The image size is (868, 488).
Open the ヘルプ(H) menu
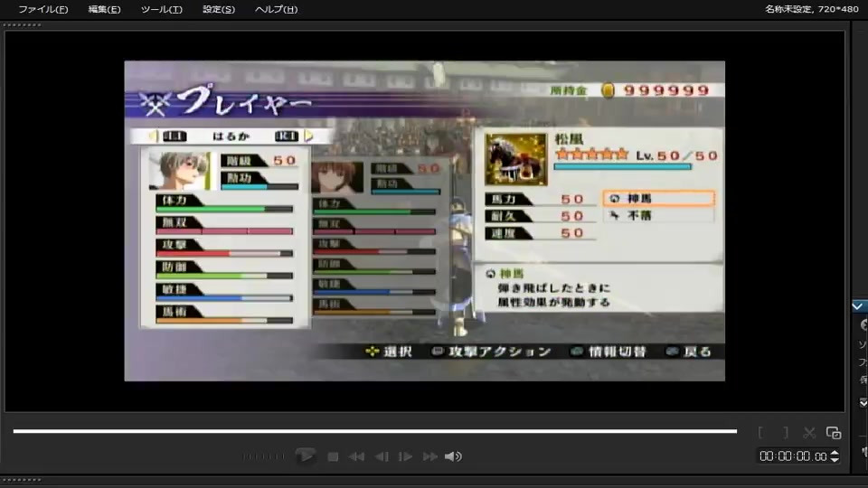pyautogui.click(x=277, y=9)
